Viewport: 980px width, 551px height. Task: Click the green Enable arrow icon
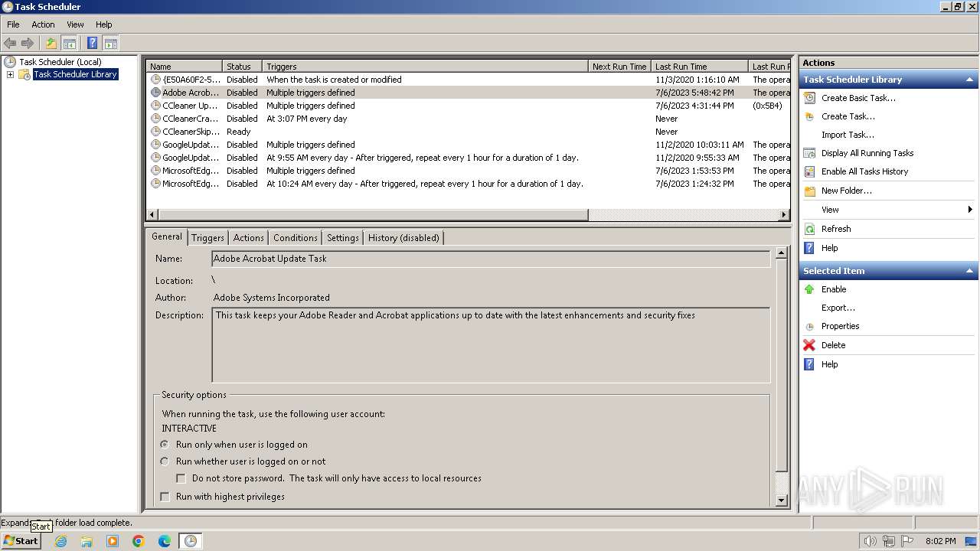click(x=810, y=289)
